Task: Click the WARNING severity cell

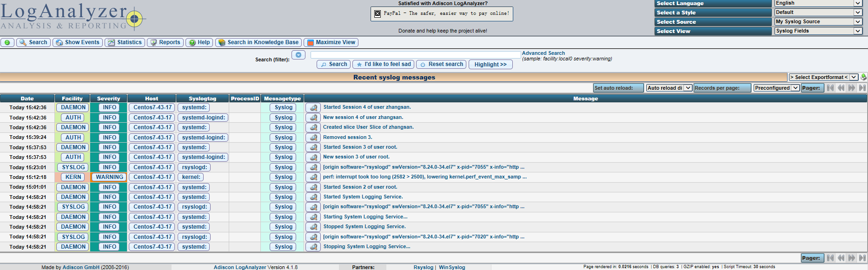Action: click(x=109, y=177)
